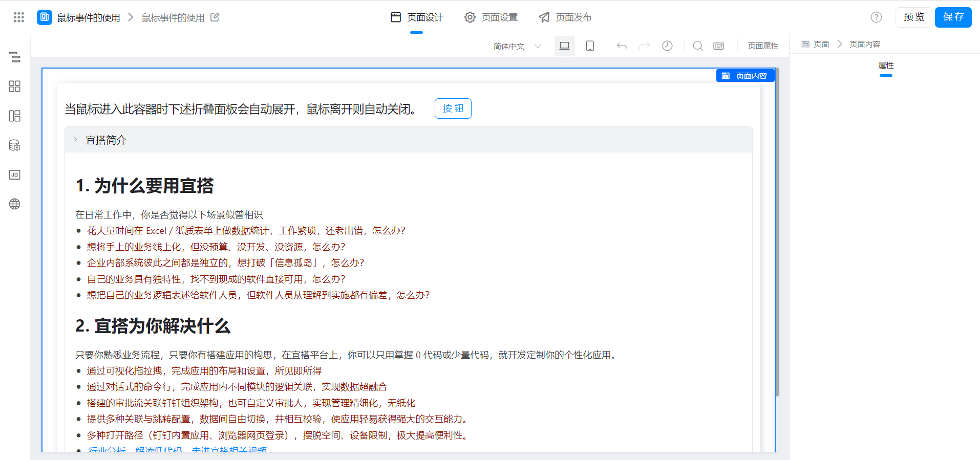Click the 宜搭简介 panel title text

105,140
